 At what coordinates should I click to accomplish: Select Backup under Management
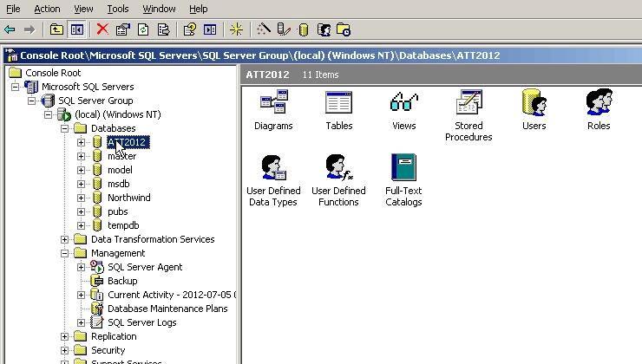click(x=122, y=281)
